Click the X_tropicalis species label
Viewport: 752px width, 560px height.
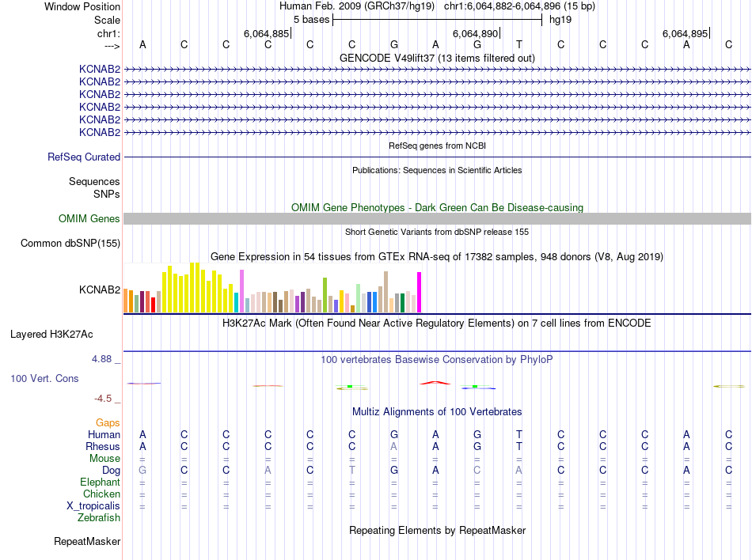[93, 506]
